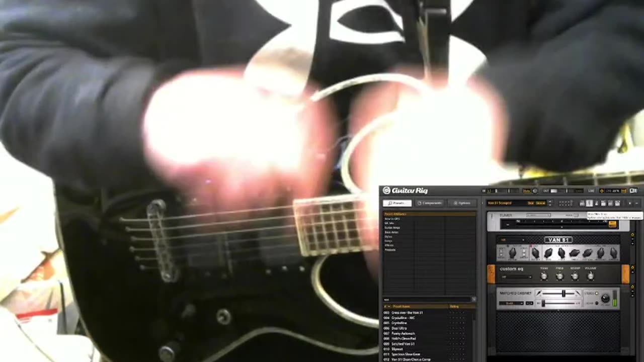Image resolution: width=644 pixels, height=362 pixels.
Task: Show the Tapedeck Pre module icon
Action: [x=582, y=203]
